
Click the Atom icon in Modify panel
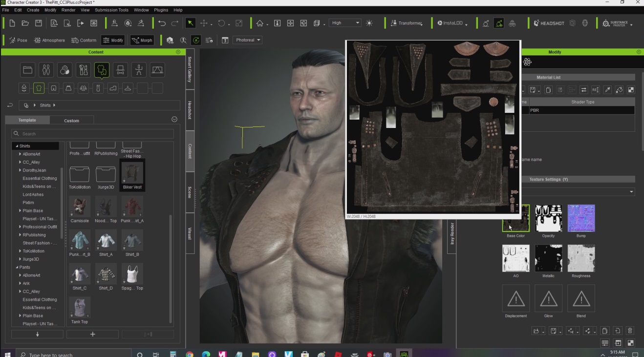tap(527, 62)
